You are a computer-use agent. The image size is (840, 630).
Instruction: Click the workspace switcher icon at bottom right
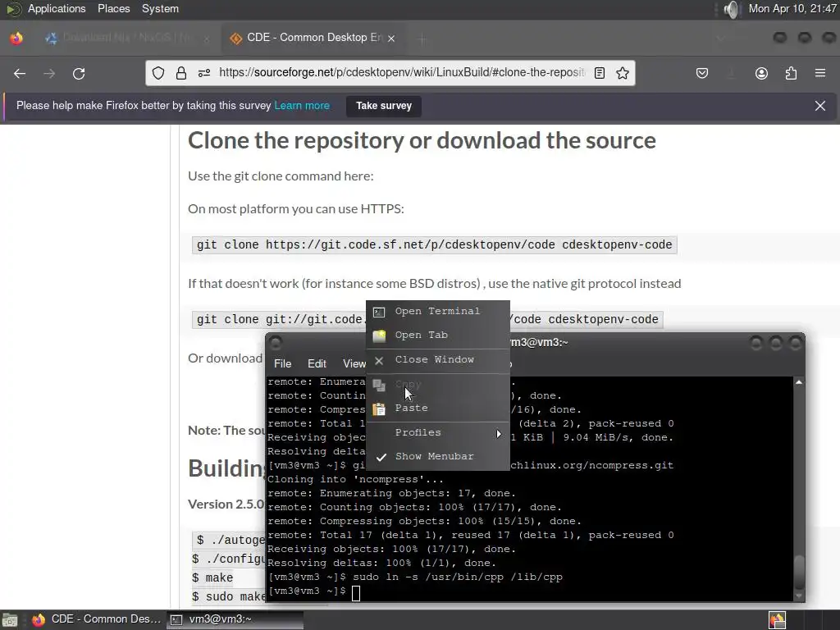coord(777,620)
